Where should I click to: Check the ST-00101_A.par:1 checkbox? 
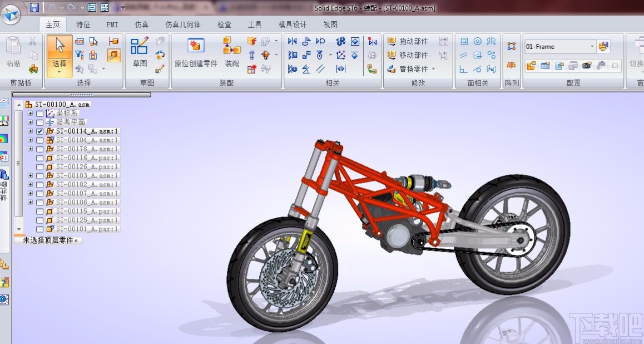point(40,229)
